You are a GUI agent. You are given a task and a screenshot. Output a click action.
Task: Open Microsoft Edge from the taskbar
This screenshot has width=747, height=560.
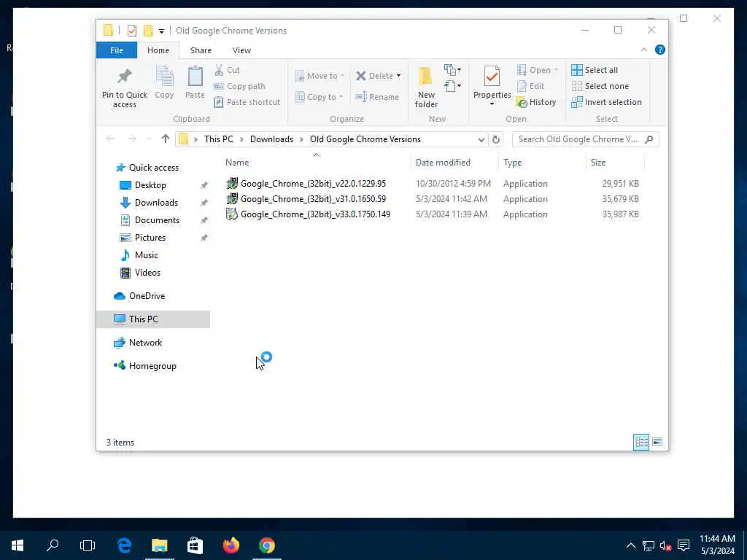124,545
